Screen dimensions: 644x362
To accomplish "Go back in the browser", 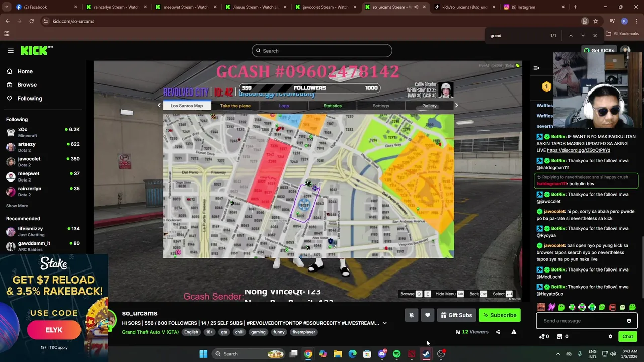I will click(x=7, y=21).
